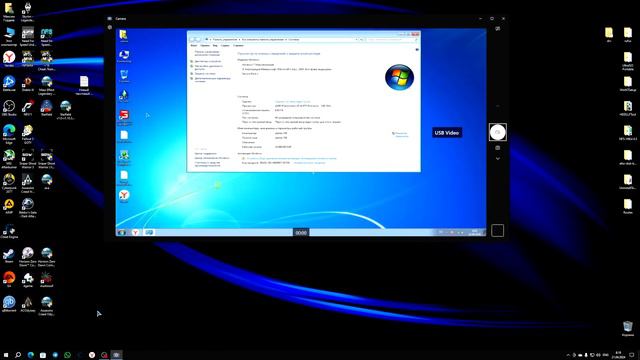Launch Steam desktop shortcut

coord(9,255)
